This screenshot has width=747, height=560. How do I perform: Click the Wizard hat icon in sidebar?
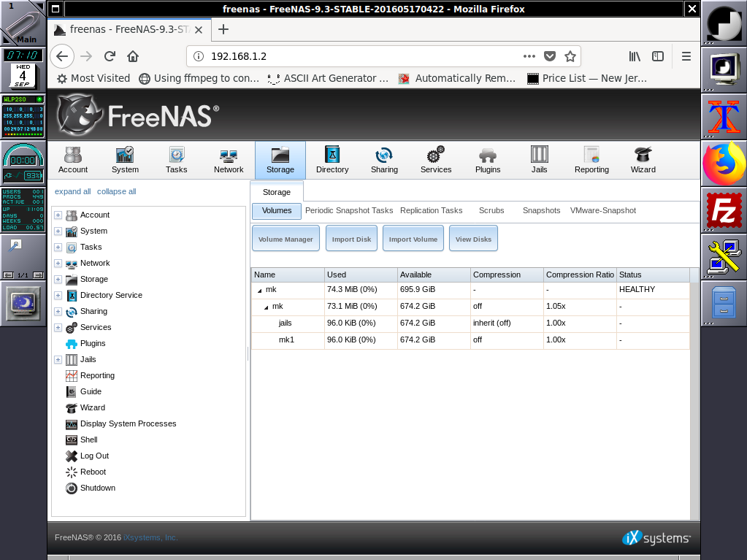(x=72, y=408)
